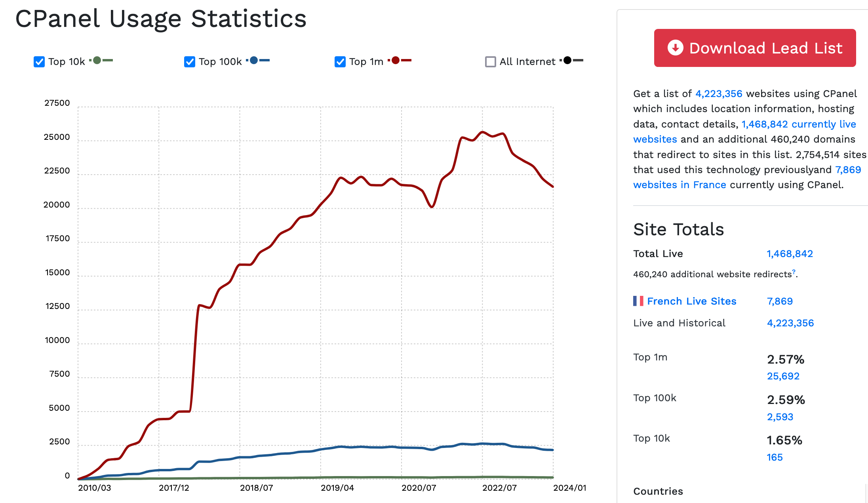Image resolution: width=868 pixels, height=503 pixels.
Task: Open the 4,223,356 websites link
Action: click(x=718, y=93)
